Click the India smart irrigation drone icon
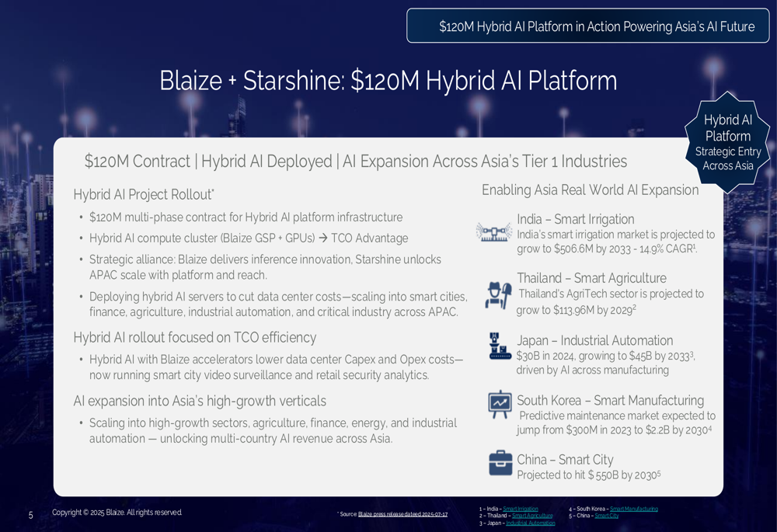 [x=493, y=232]
